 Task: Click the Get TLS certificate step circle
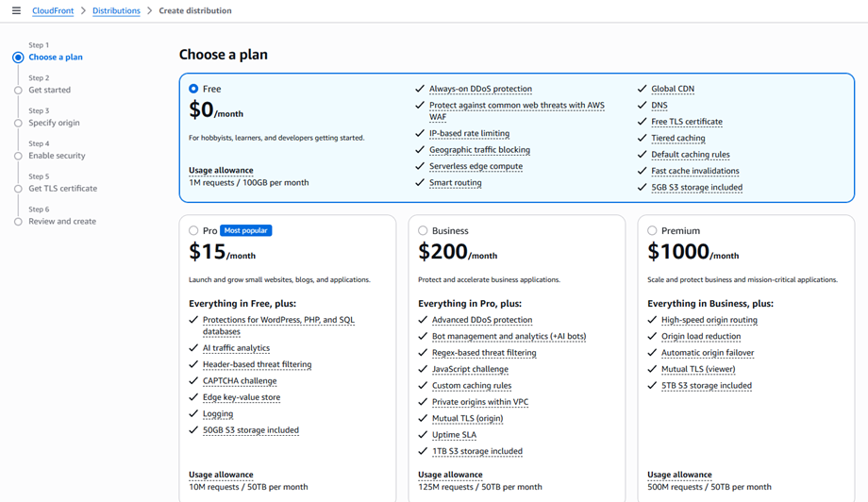point(18,189)
